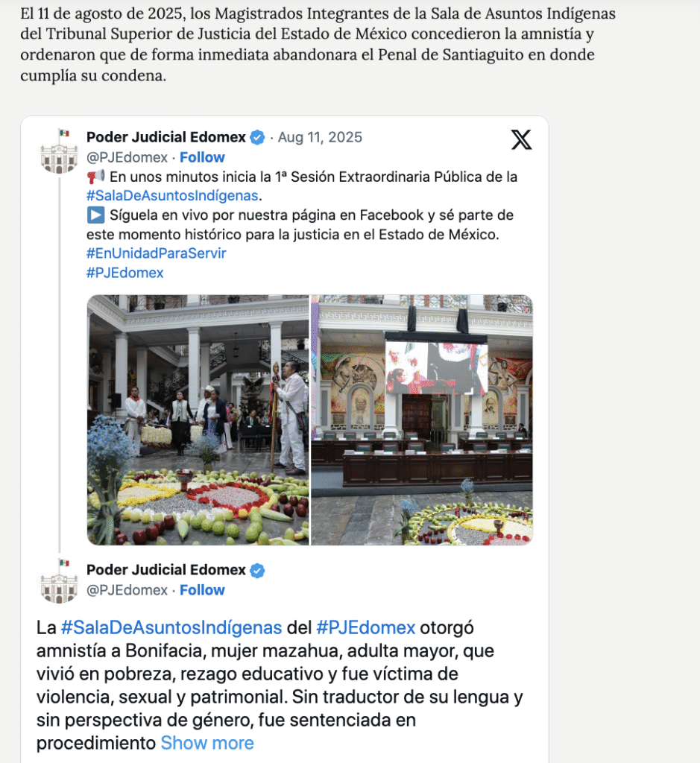The image size is (700, 763).
Task: Click verified badge beside second Poder Judicial Edomex
Action: (x=257, y=570)
